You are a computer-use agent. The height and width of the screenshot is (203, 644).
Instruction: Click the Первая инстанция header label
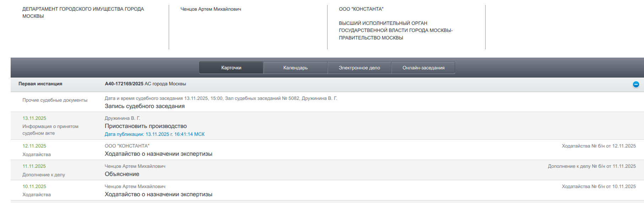[40, 84]
